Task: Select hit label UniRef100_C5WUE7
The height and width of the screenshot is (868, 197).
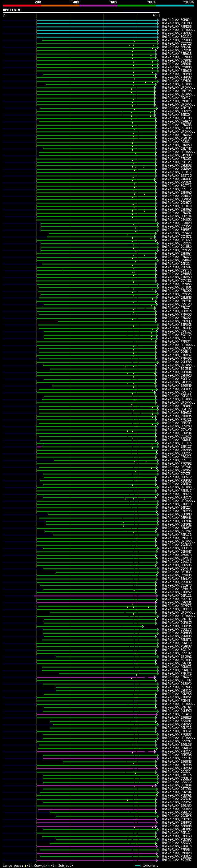Action: click(x=177, y=528)
